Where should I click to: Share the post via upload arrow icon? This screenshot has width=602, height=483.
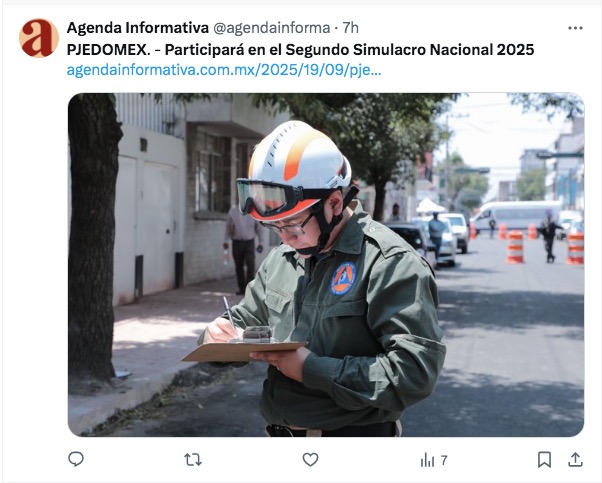click(575, 459)
